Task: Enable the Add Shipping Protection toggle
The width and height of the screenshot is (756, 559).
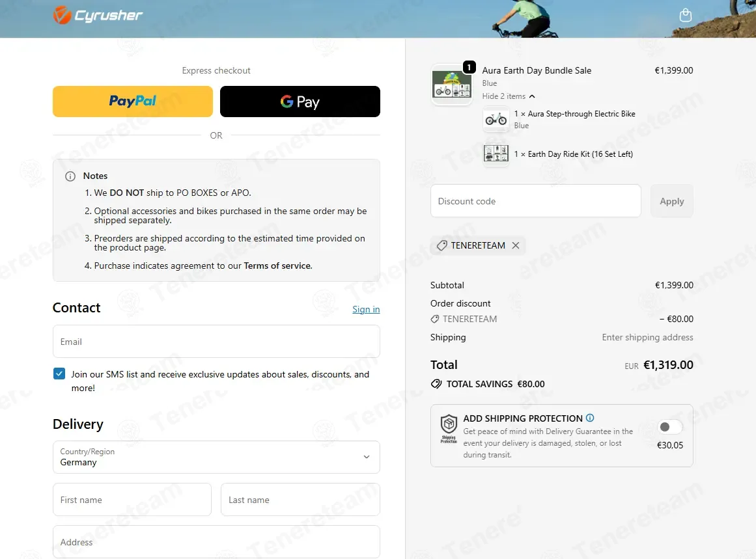Action: tap(670, 427)
